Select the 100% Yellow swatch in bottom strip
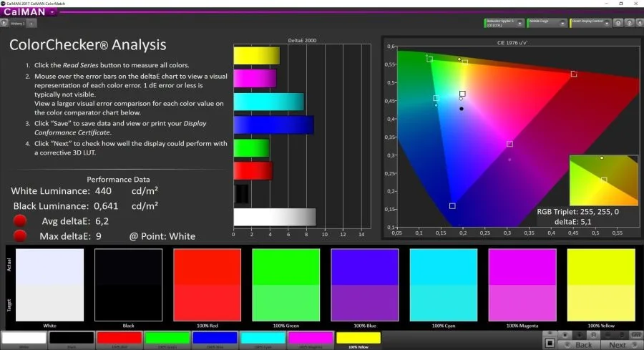This screenshot has height=350, width=644. [358, 338]
